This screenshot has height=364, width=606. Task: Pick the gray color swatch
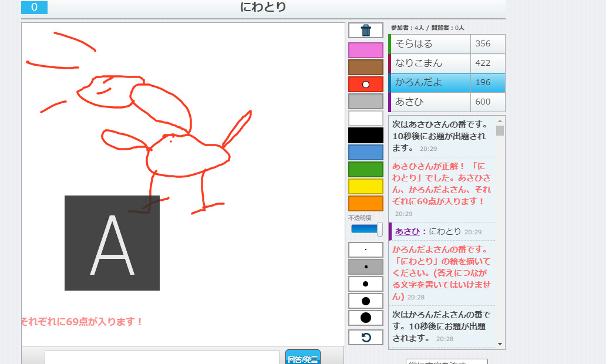tap(366, 101)
